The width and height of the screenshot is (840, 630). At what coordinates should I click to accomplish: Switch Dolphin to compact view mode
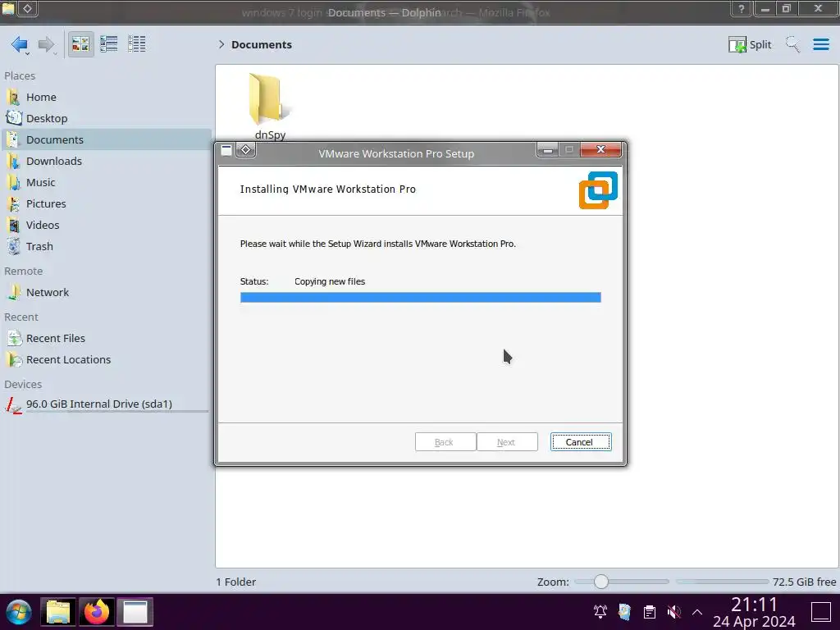[x=109, y=44]
